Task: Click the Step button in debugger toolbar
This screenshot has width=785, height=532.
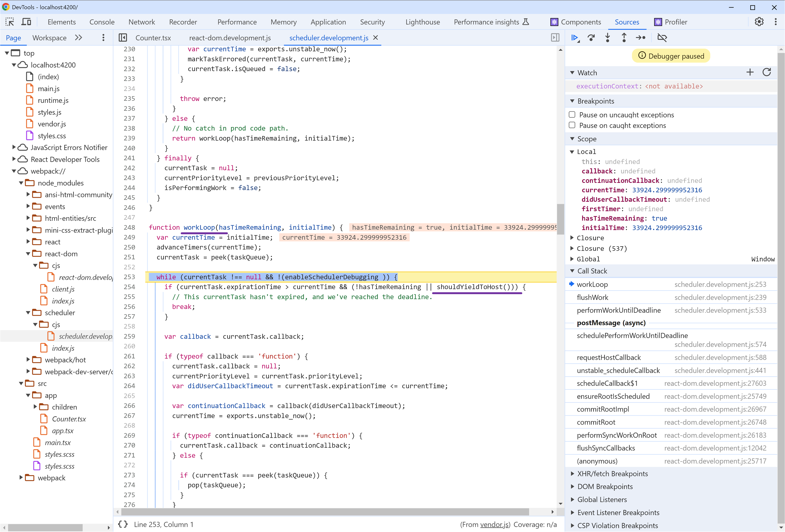Action: click(640, 38)
